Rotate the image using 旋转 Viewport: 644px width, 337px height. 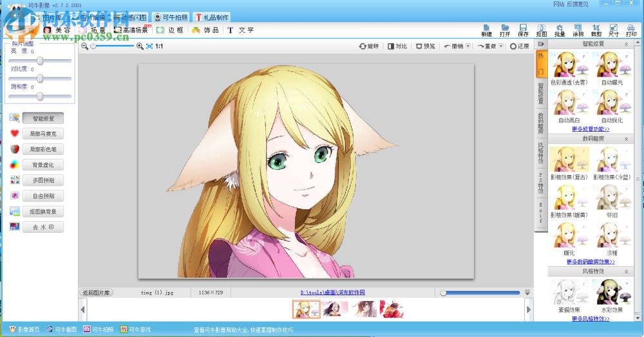(x=369, y=46)
